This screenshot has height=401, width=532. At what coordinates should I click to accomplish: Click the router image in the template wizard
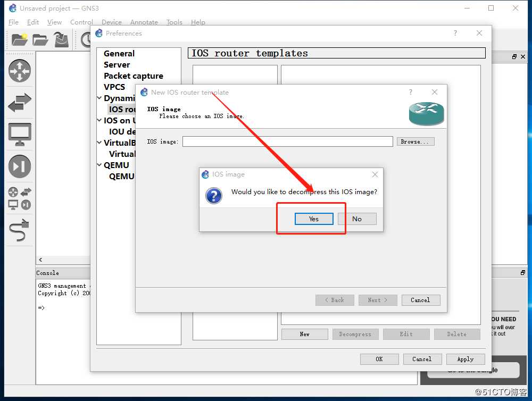click(x=426, y=114)
